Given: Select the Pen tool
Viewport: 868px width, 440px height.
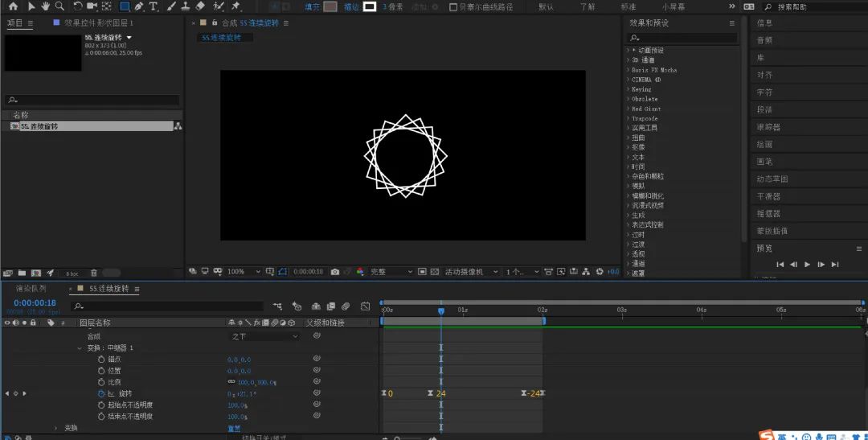Looking at the screenshot, I should [x=138, y=6].
